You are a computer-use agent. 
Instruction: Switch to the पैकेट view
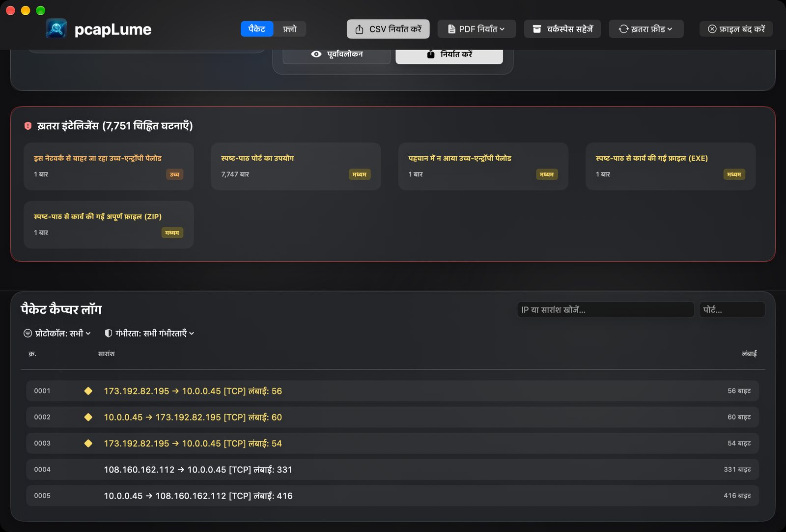click(257, 29)
